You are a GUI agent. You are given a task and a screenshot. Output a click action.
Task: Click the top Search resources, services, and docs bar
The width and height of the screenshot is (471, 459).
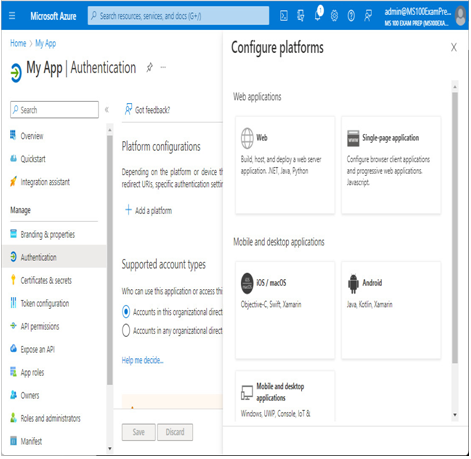click(x=178, y=16)
